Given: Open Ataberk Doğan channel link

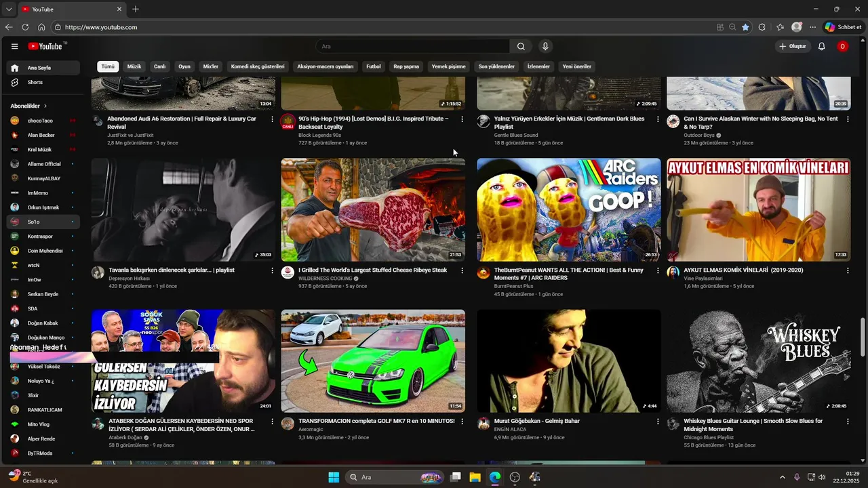Looking at the screenshot, I should point(125,438).
